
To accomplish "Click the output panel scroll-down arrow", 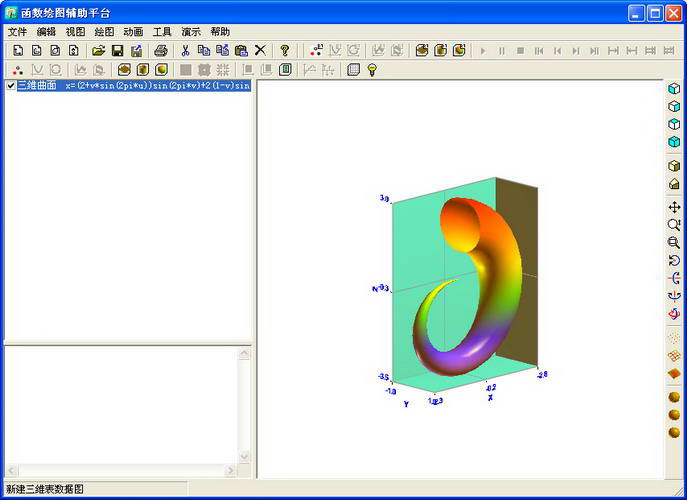I will pos(244,457).
